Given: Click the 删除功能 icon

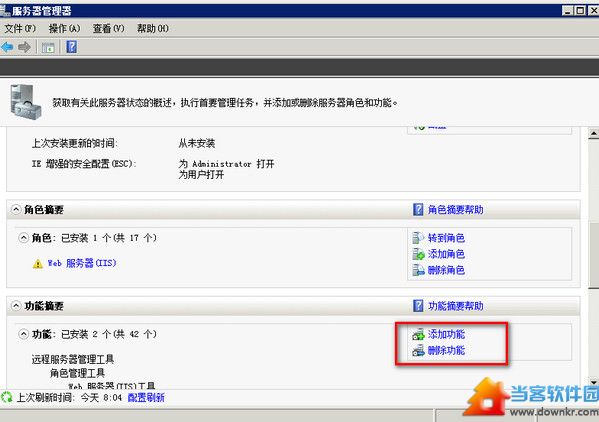Looking at the screenshot, I should tap(418, 350).
